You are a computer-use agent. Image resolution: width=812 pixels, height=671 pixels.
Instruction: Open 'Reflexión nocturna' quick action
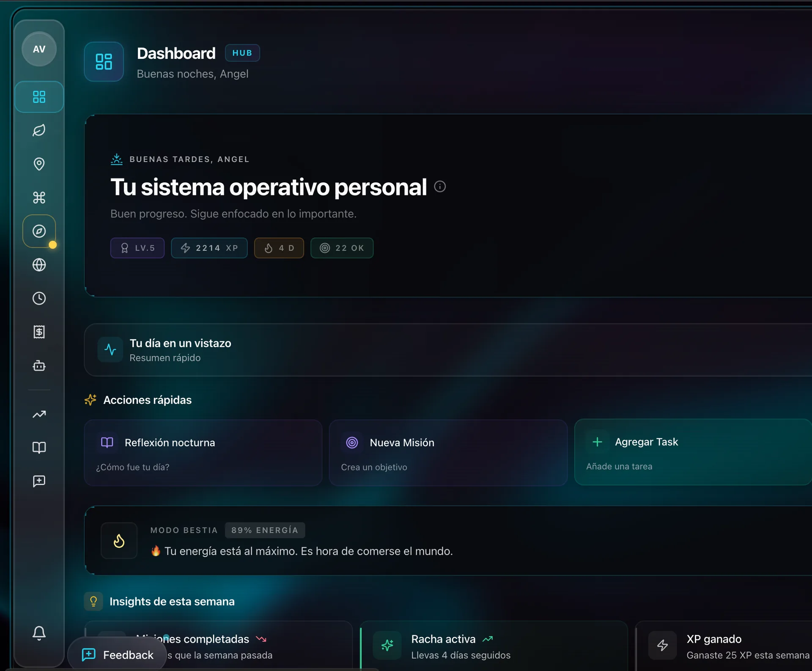click(203, 453)
